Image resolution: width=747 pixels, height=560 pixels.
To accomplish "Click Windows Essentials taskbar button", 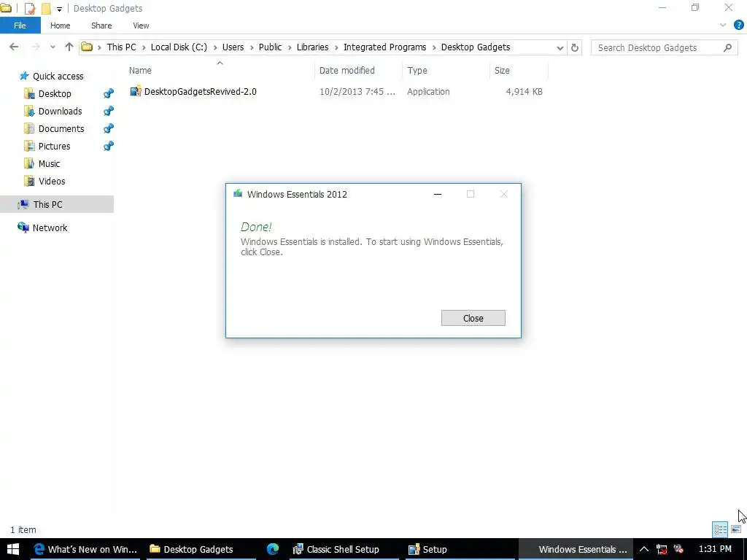I will pyautogui.click(x=576, y=550).
